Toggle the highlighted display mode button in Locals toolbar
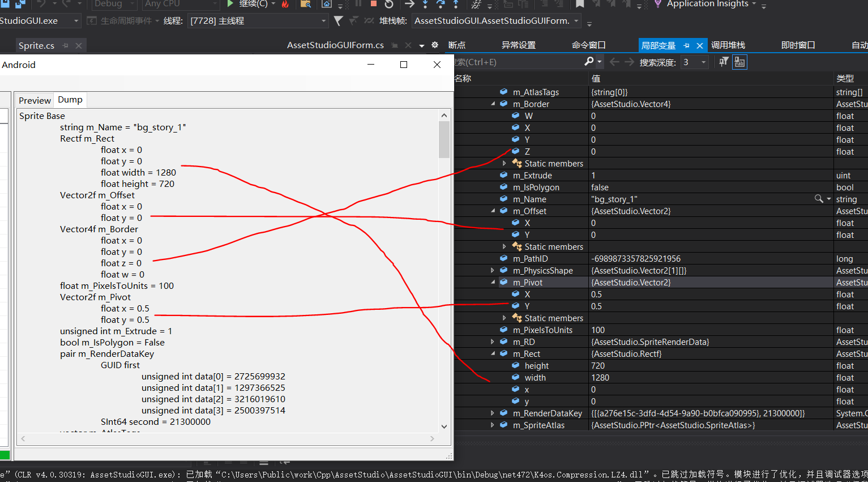 click(739, 62)
